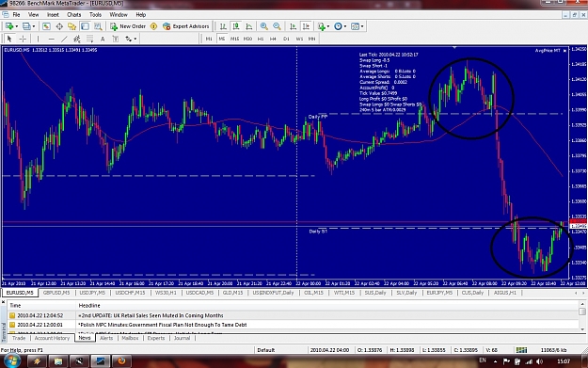Select the Vertical Line drawing tool
588x368 pixels.
point(38,39)
